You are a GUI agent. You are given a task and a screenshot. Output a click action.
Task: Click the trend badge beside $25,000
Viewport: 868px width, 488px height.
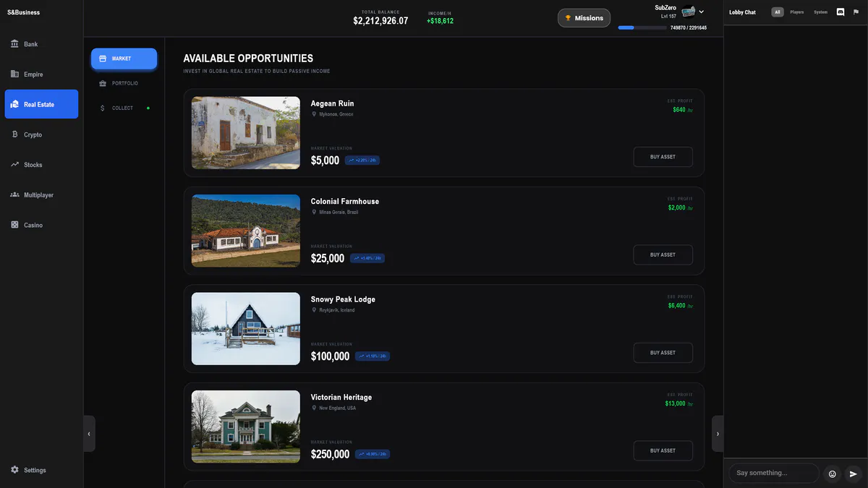[367, 258]
